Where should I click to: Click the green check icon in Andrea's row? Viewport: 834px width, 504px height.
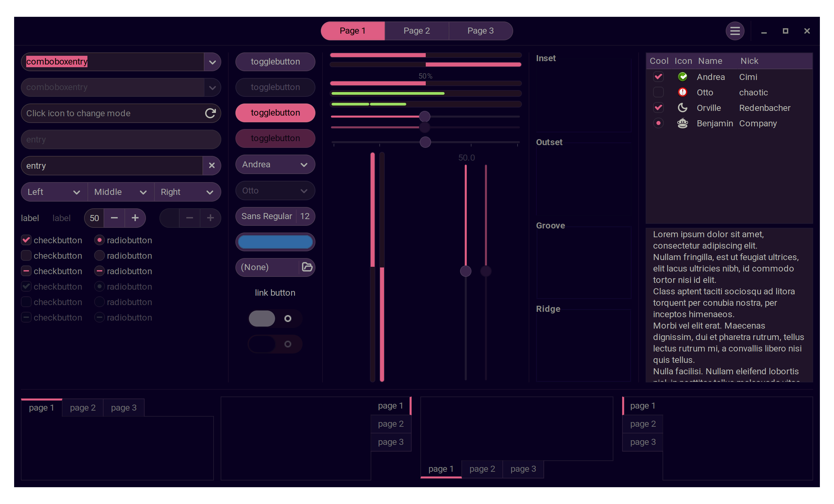click(682, 77)
